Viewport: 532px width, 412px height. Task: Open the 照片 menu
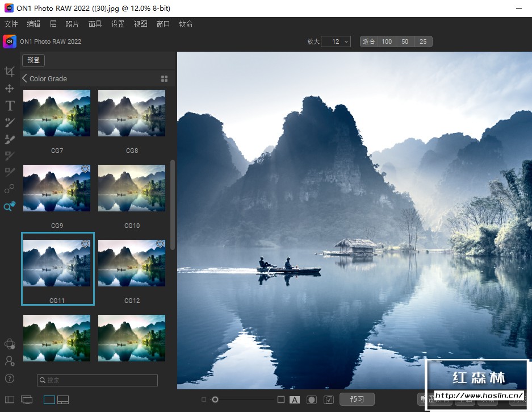tap(72, 24)
